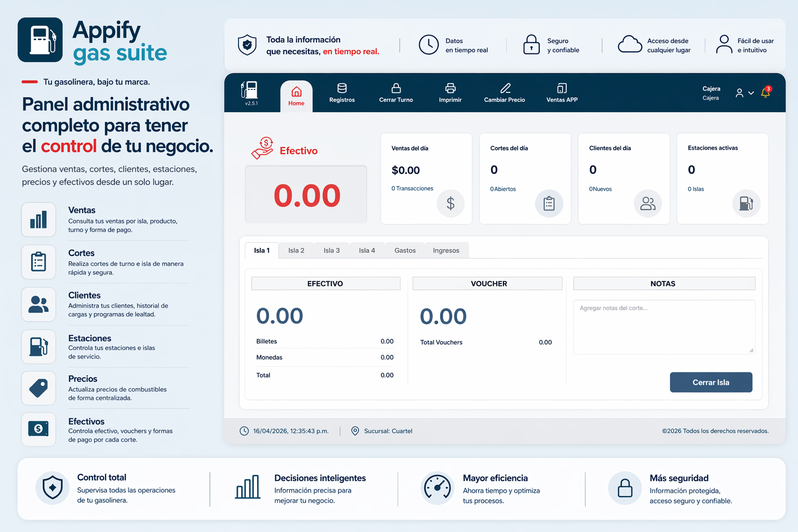Click the Cerrar Turno lock icon
This screenshot has width=798, height=532.
[x=396, y=88]
